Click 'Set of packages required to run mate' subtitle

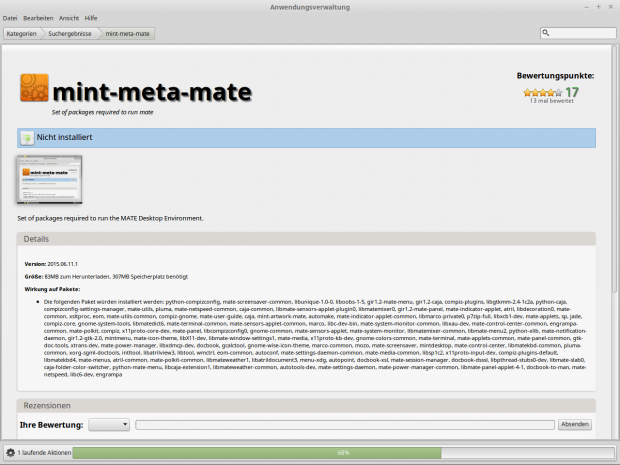102,112
